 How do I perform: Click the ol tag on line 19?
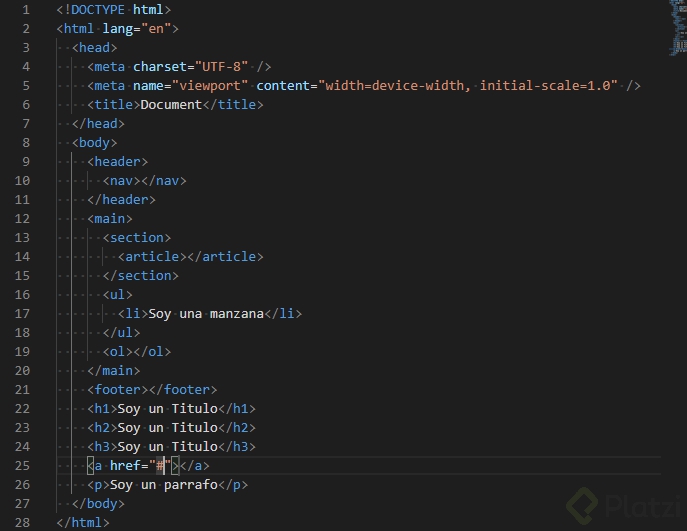(x=137, y=352)
